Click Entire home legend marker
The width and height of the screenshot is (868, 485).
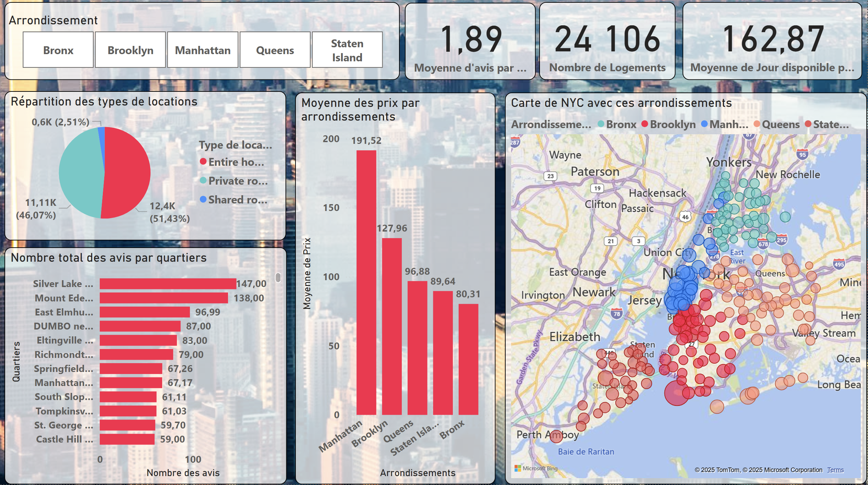[x=203, y=161]
